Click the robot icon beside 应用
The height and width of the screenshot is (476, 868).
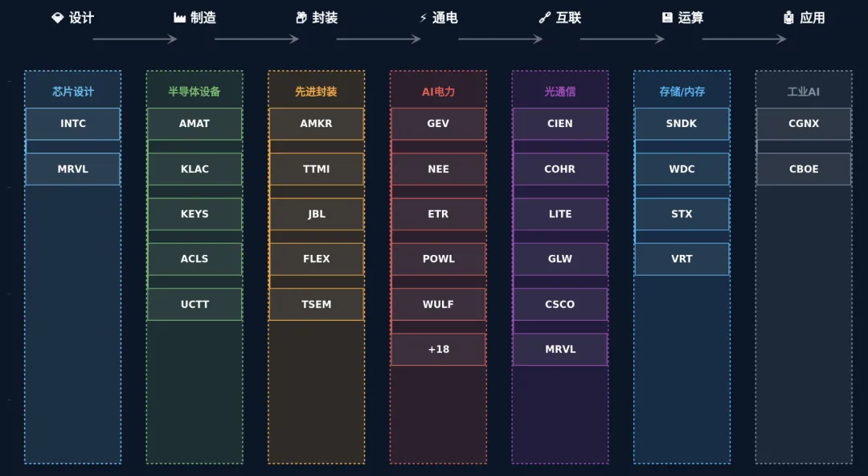[789, 18]
